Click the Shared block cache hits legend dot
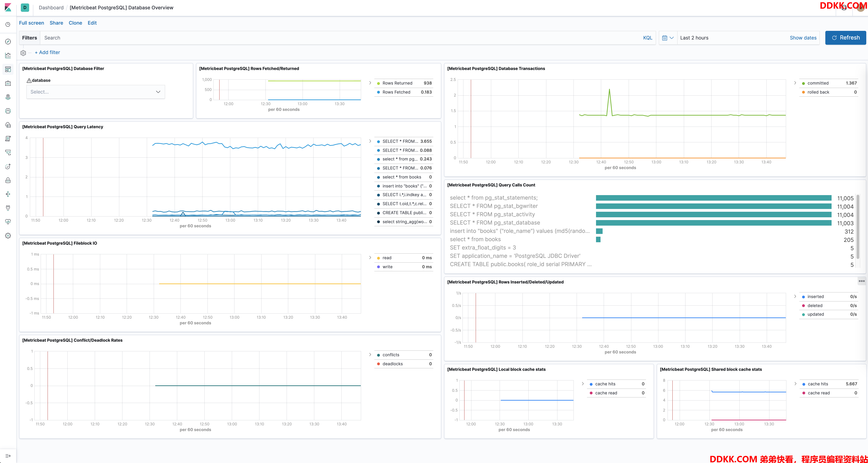Screen dimensions: 868x463 [x=804, y=384]
